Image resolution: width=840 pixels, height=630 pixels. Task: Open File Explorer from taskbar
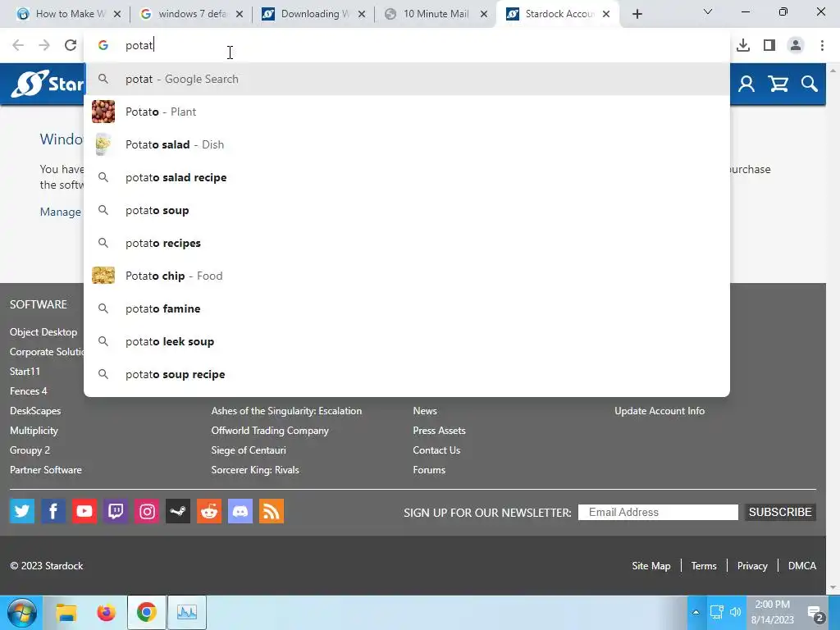(x=66, y=612)
